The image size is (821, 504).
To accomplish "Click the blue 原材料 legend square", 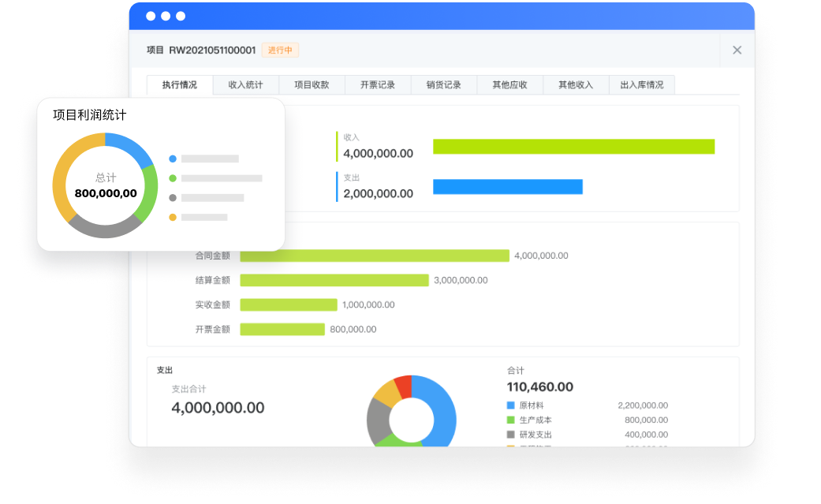I will click(510, 405).
